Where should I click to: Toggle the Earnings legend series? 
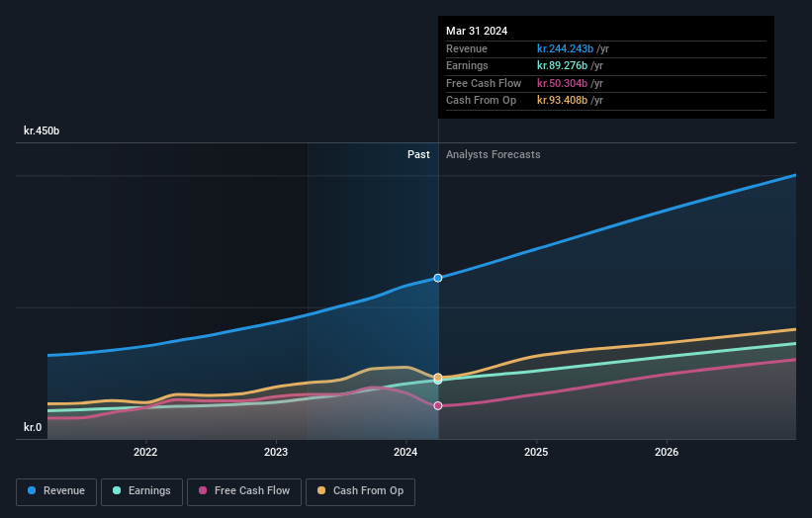point(141,491)
